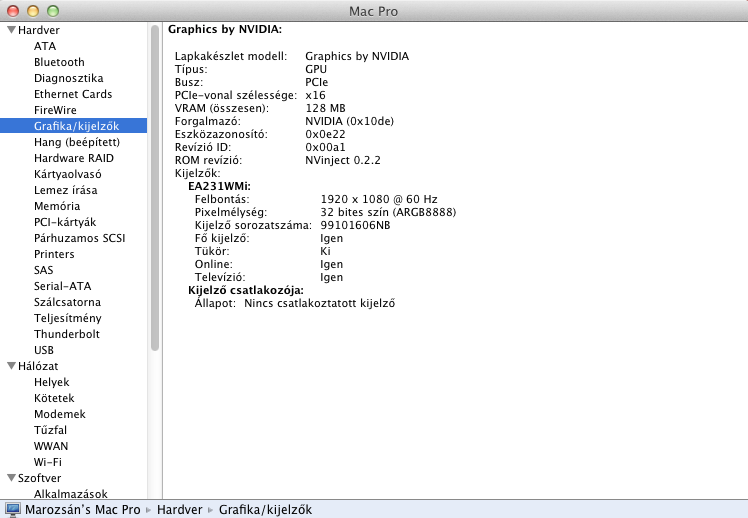Select Bluetooth in the hardware list
Screen dimensions: 748x518
(x=59, y=62)
